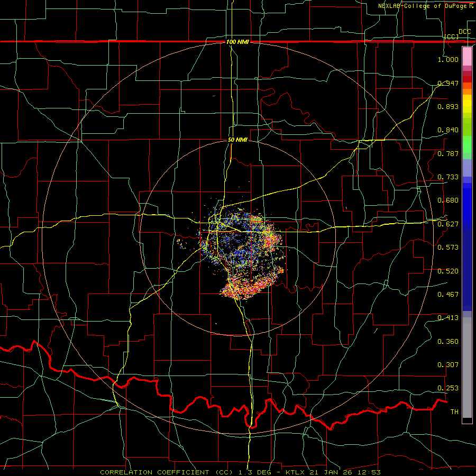Click the 0.573 color scale value

coord(448,248)
